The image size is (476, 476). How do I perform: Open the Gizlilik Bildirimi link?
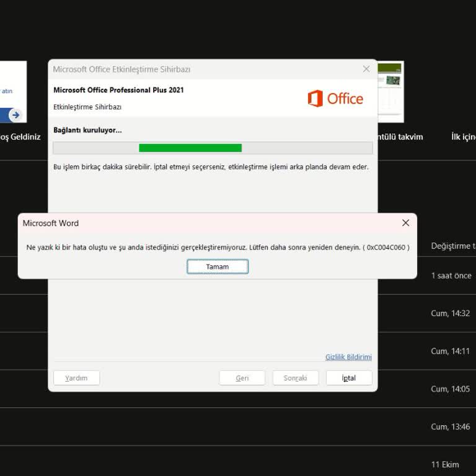[x=348, y=357]
